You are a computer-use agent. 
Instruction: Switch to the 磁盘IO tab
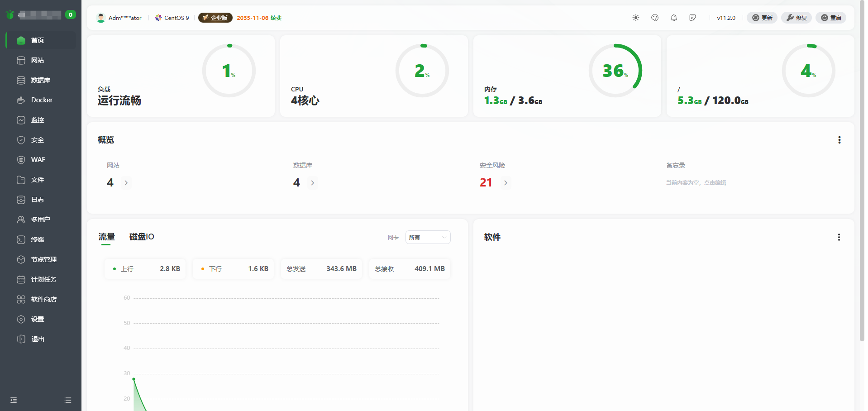point(141,237)
